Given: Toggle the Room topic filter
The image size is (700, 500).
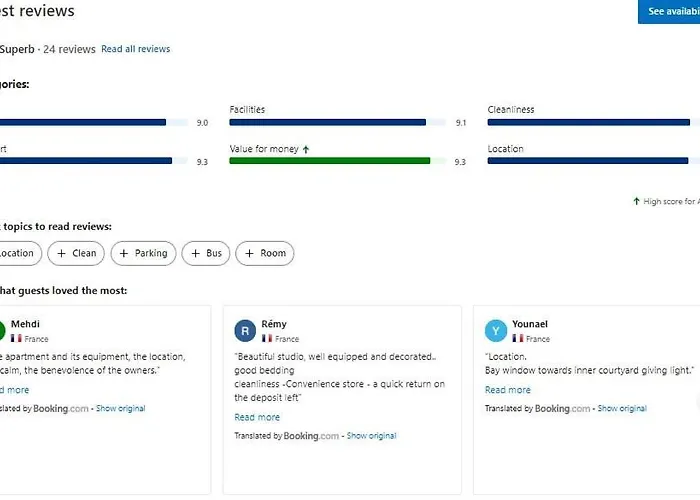Looking at the screenshot, I should tap(265, 253).
